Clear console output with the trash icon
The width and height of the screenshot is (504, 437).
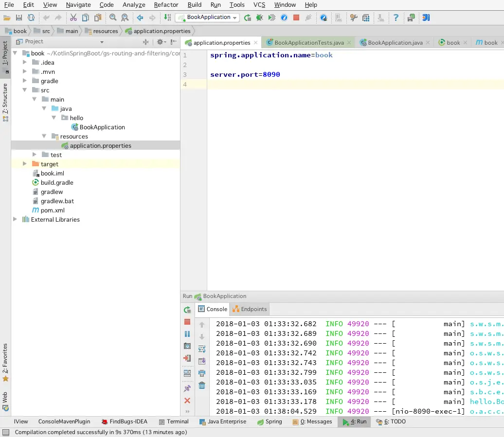pos(202,385)
